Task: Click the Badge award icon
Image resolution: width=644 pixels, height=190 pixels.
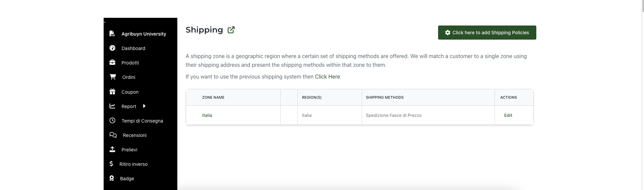Action: tap(112, 178)
